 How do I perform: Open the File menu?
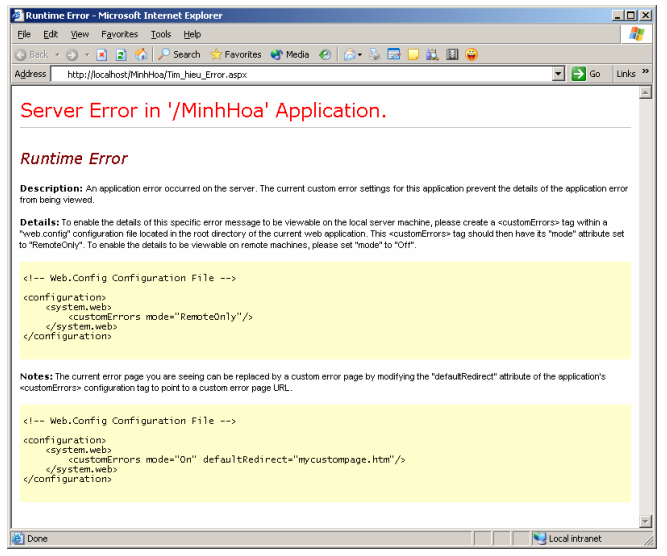(x=24, y=34)
